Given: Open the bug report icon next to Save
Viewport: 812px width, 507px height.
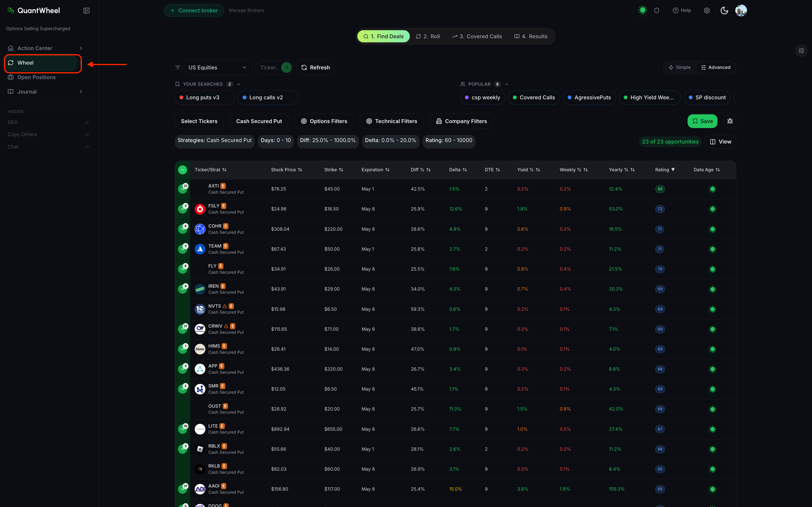Looking at the screenshot, I should pyautogui.click(x=730, y=121).
